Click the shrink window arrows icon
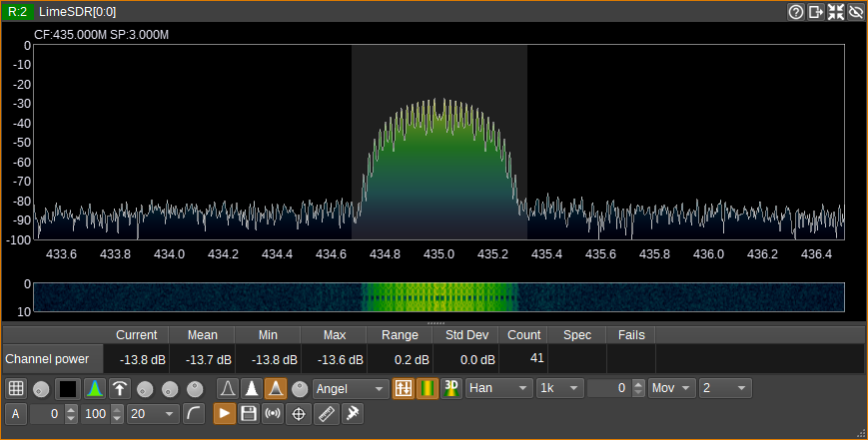Image resolution: width=868 pixels, height=440 pixels. (x=836, y=12)
